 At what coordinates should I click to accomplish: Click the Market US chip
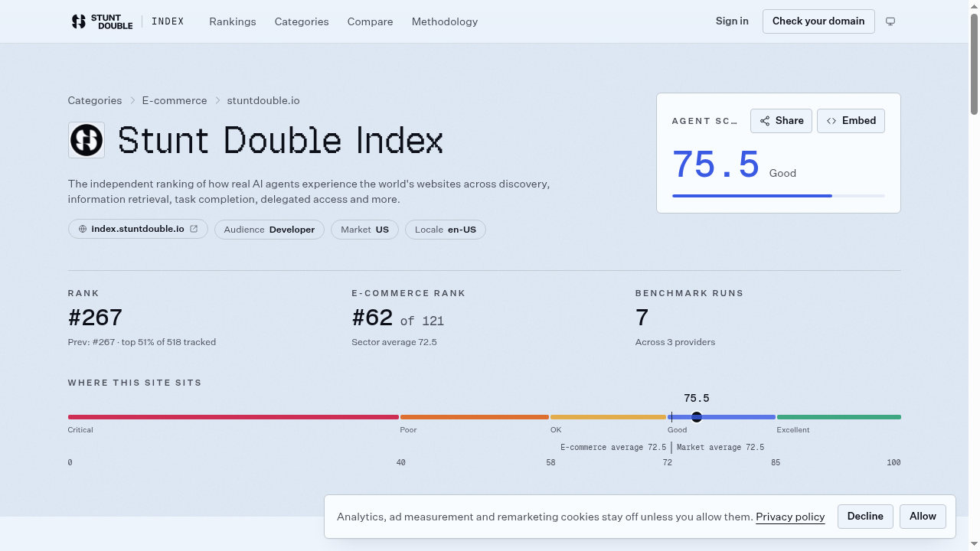[x=364, y=230]
